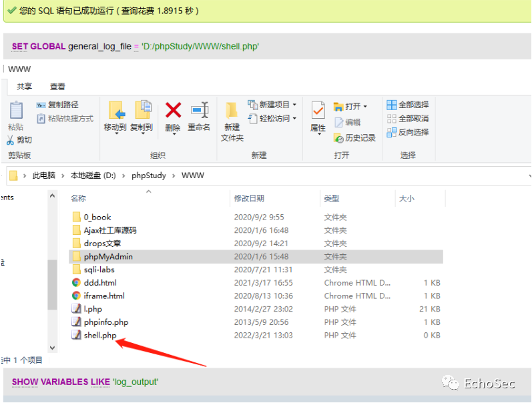The height and width of the screenshot is (405, 532).
Task: Click 反向选择 label in ribbon
Action: click(414, 132)
